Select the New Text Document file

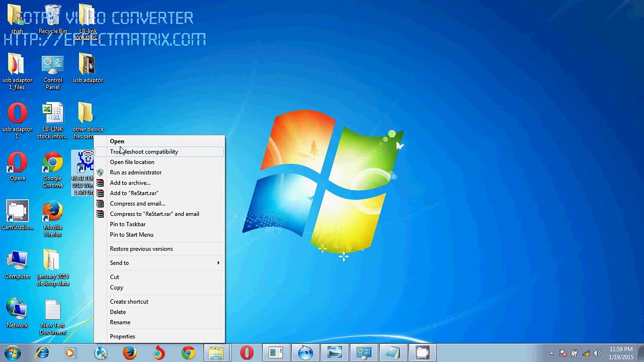(x=53, y=317)
